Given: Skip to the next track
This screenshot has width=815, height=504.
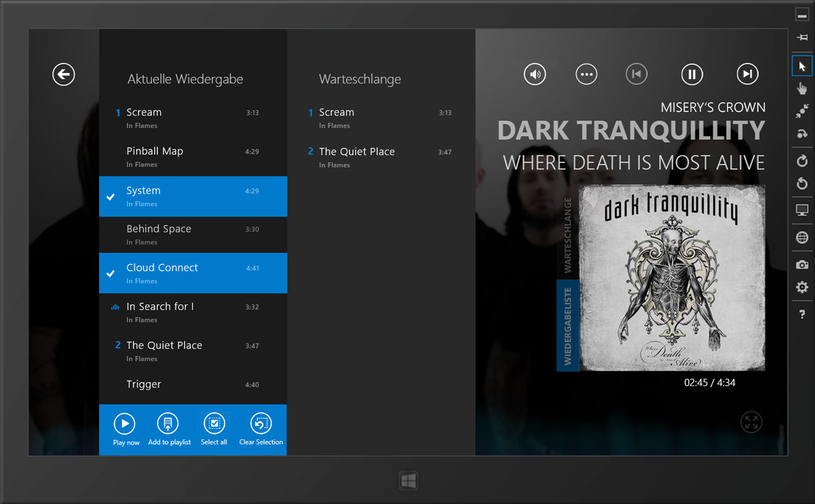Looking at the screenshot, I should [x=747, y=74].
